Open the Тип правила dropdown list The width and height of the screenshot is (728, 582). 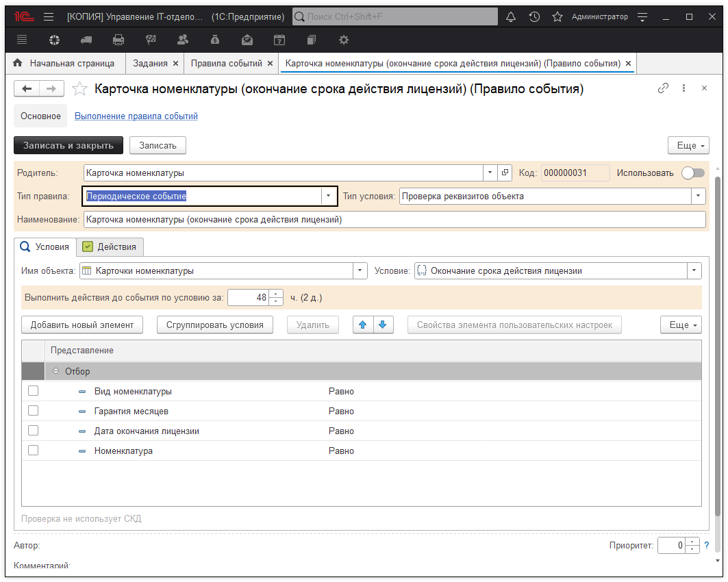328,196
